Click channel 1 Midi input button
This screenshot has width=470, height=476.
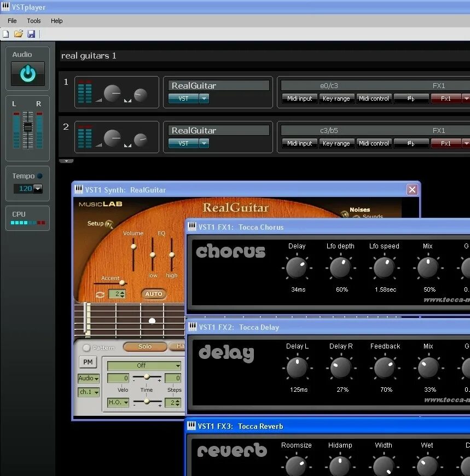point(299,98)
